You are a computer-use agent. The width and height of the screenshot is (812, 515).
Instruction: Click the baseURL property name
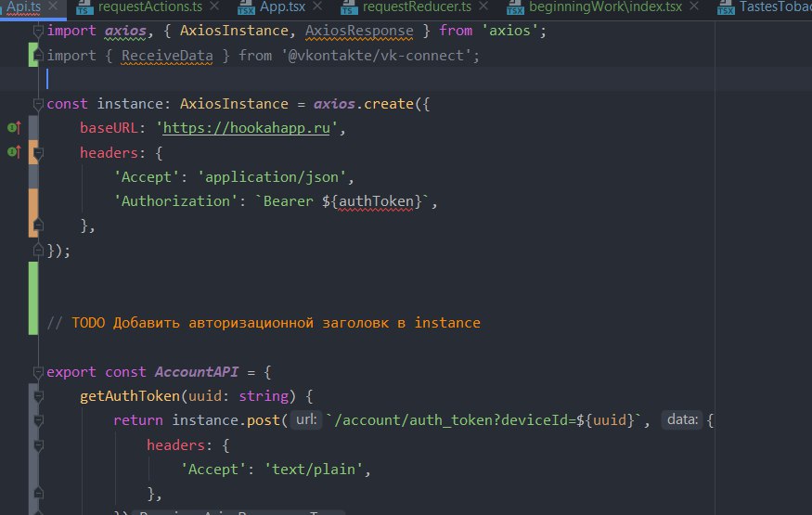pos(109,128)
